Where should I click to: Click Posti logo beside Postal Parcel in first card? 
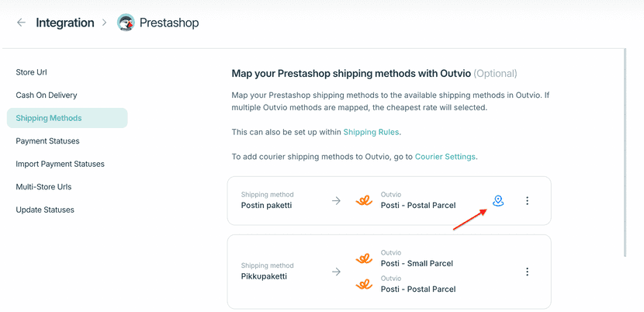pos(362,200)
